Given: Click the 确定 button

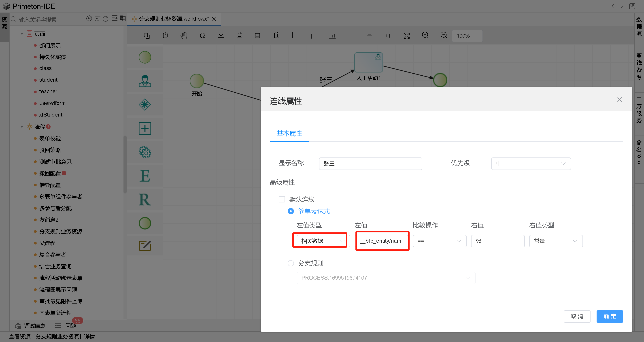Looking at the screenshot, I should (609, 316).
